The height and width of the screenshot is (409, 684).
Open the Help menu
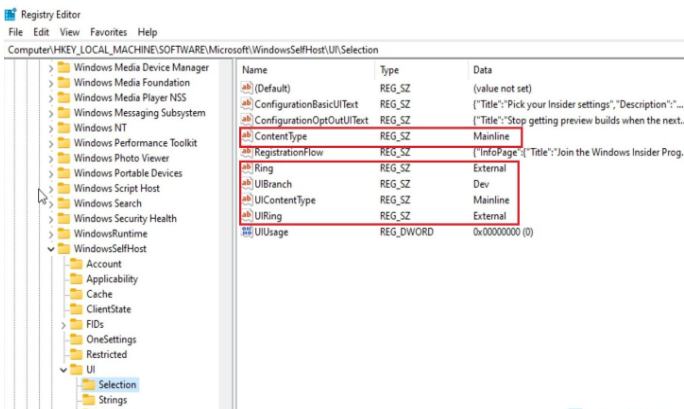pyautogui.click(x=147, y=32)
